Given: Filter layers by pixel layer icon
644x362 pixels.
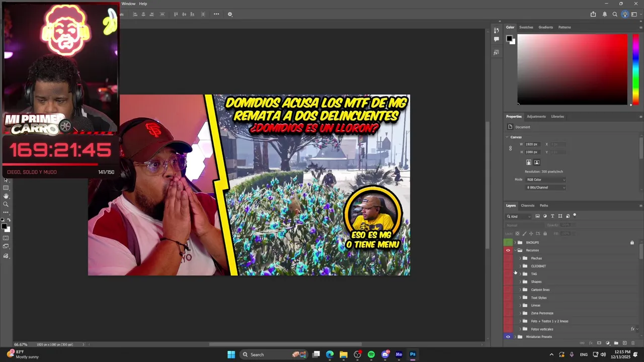Looking at the screenshot, I should point(537,216).
